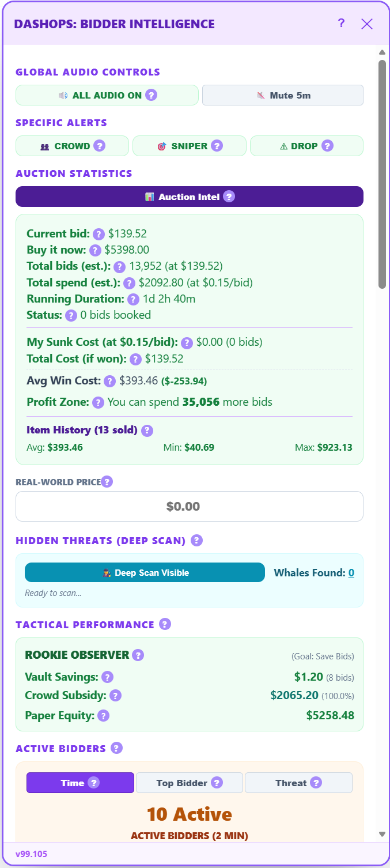The width and height of the screenshot is (390, 868).
Task: Toggle the ALL AUDIO ON switch
Action: [x=107, y=95]
